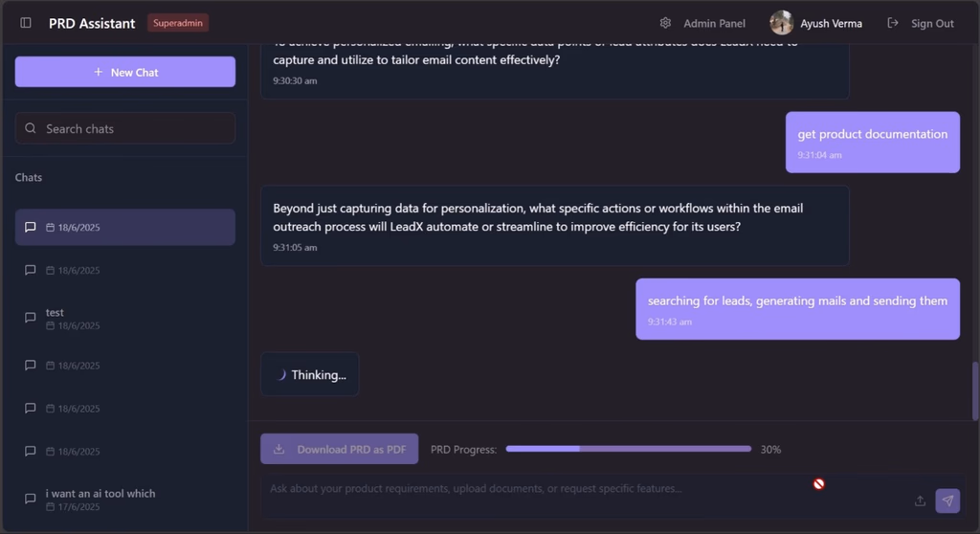Open the Admin Panel link
Viewport: 980px width, 534px height.
[714, 23]
